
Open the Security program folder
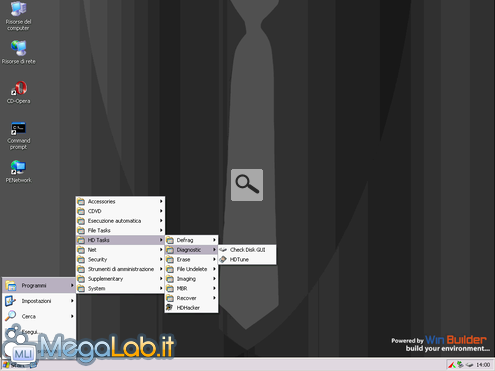[x=120, y=259]
